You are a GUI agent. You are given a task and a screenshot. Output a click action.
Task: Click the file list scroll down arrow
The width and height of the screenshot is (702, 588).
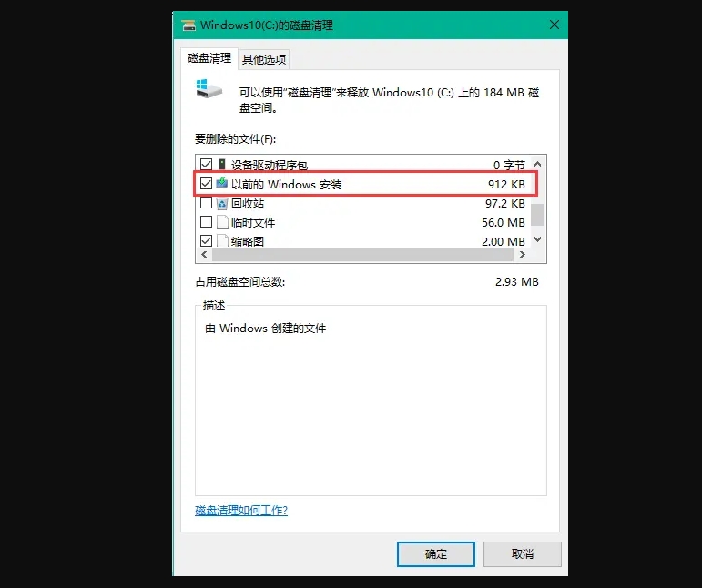point(538,239)
